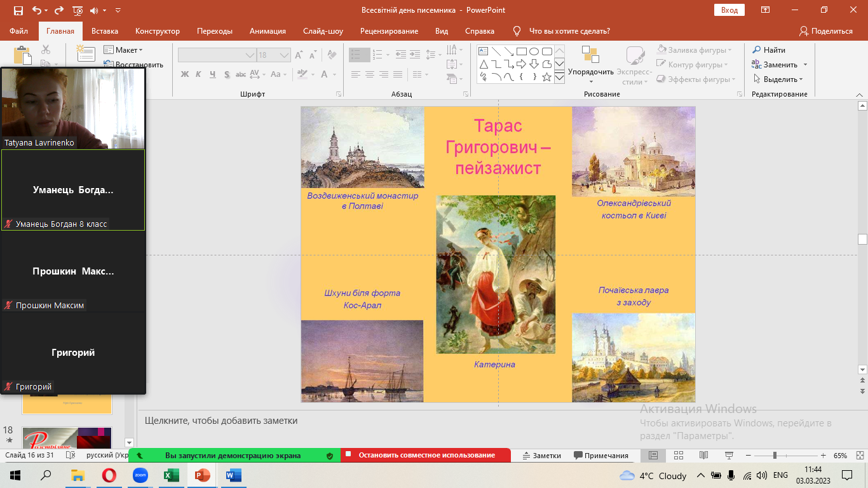Click the Поделиться share button
This screenshot has width=868, height=488.
click(x=825, y=31)
